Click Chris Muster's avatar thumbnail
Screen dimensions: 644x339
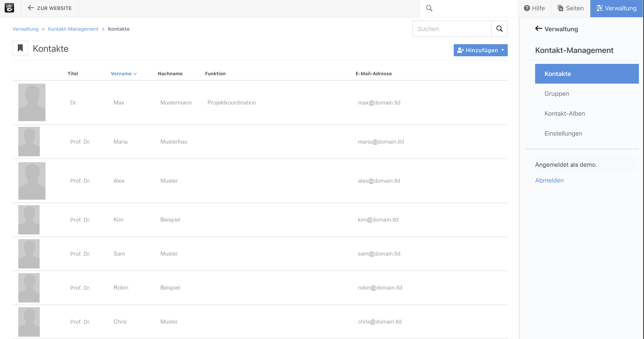tap(29, 322)
